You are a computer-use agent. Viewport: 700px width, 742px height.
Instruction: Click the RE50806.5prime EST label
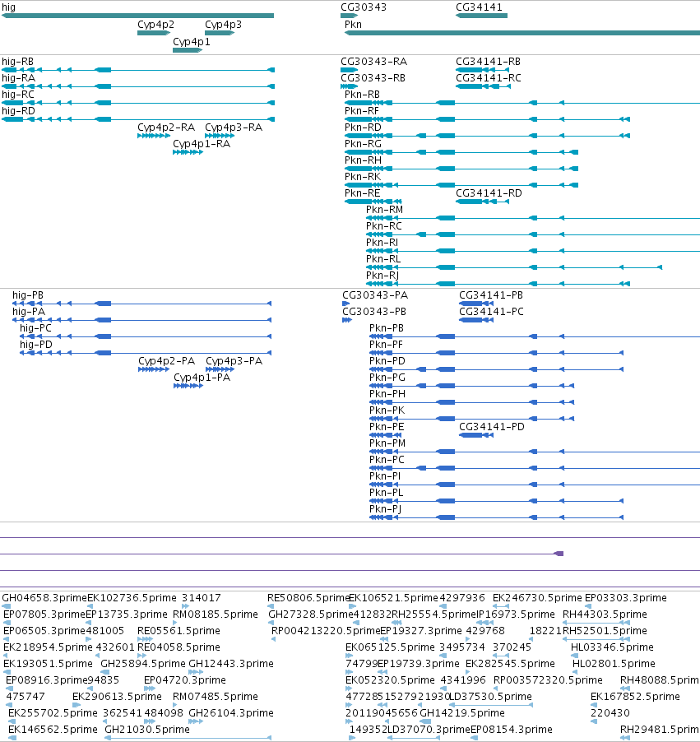(x=308, y=598)
